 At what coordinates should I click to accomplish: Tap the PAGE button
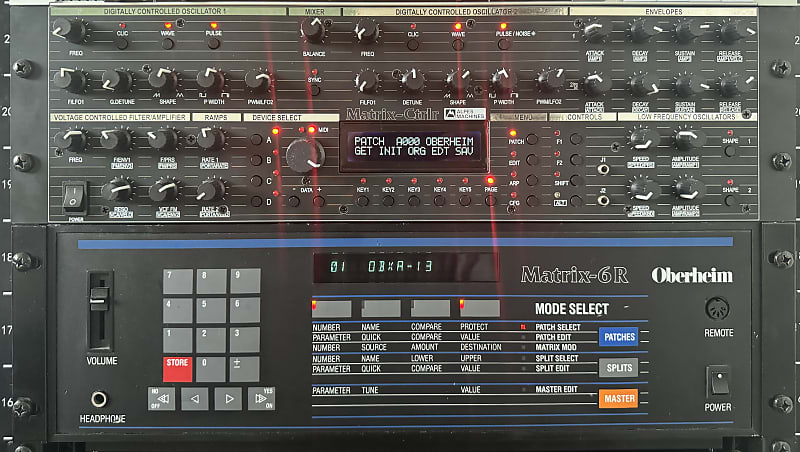[x=490, y=200]
